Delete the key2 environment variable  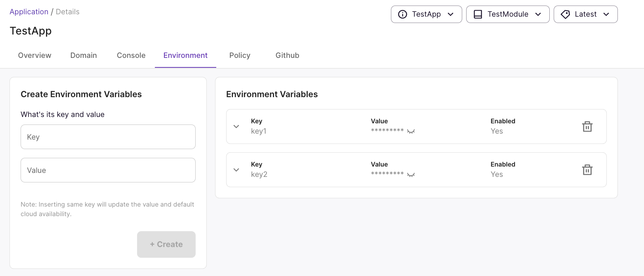coord(587,170)
